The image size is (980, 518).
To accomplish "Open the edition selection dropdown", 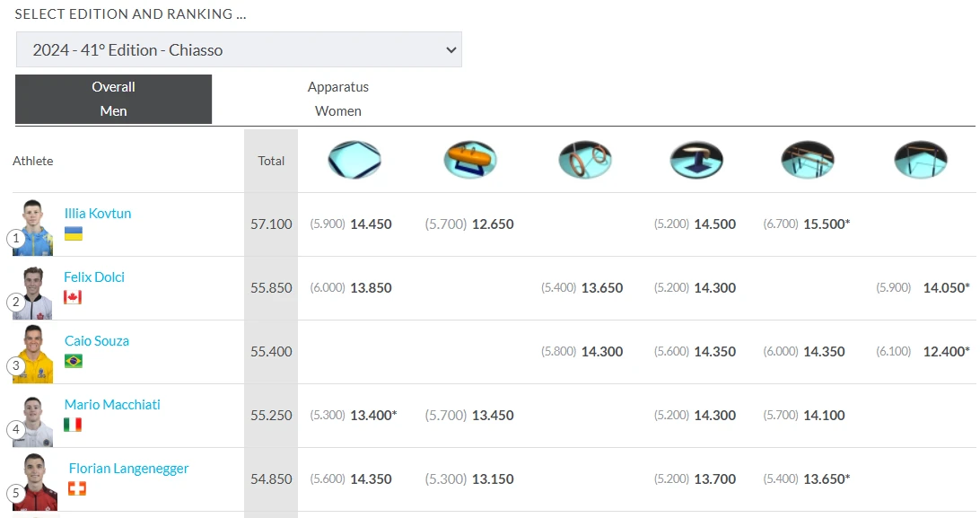I will (x=239, y=50).
